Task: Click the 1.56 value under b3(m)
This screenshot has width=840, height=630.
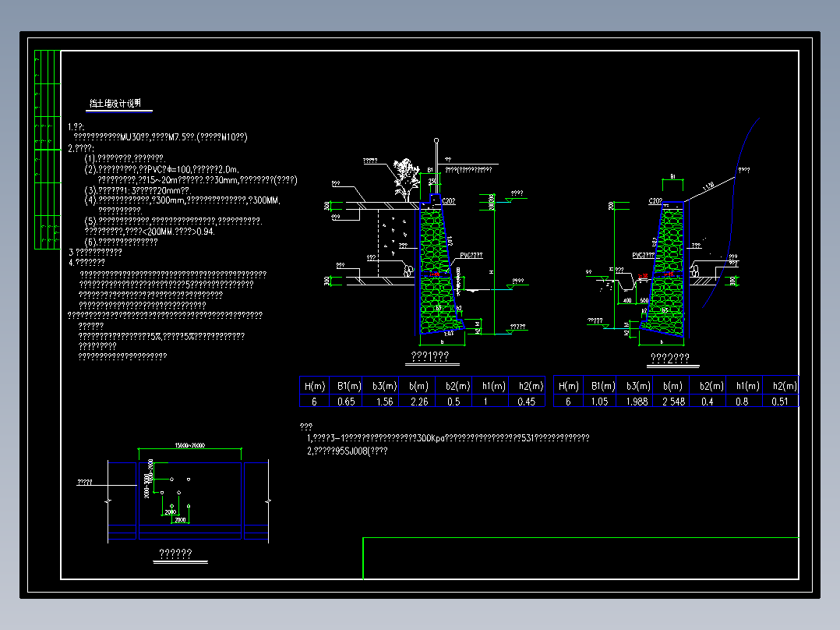Action: 385,402
